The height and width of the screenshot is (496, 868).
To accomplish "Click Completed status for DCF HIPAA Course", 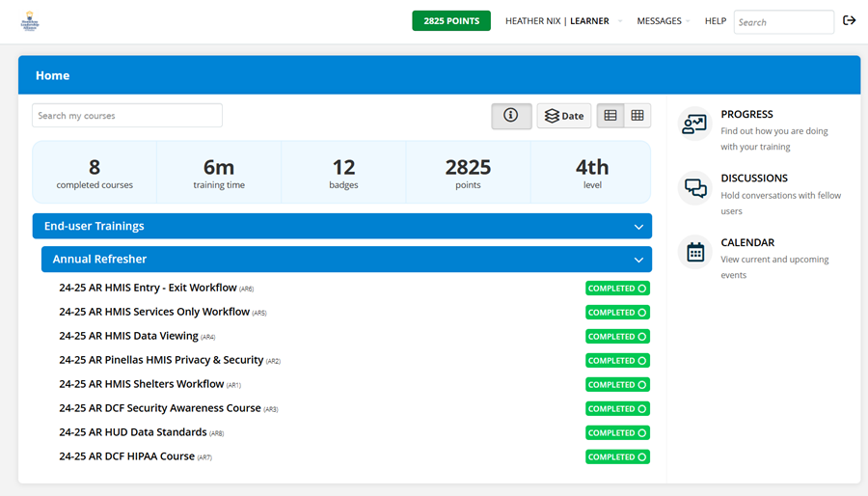I will click(617, 456).
